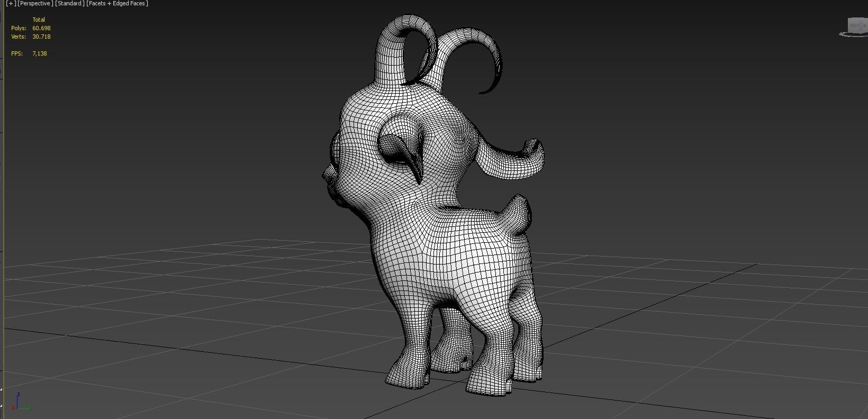The height and width of the screenshot is (419, 868).
Task: Click the FPS value 7,138
Action: click(x=40, y=53)
